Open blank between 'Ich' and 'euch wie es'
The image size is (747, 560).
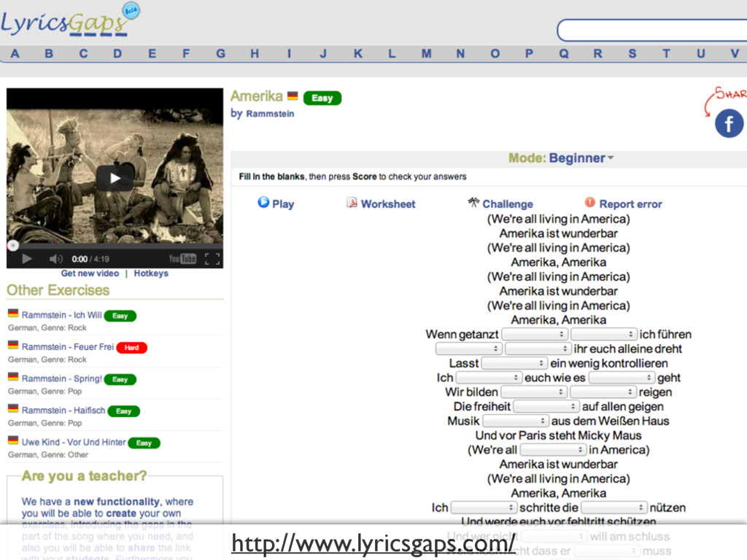[x=489, y=378]
